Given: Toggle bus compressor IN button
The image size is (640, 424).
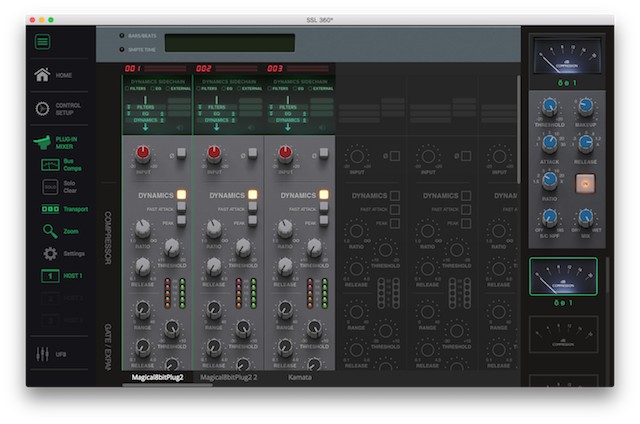Looking at the screenshot, I should [585, 184].
